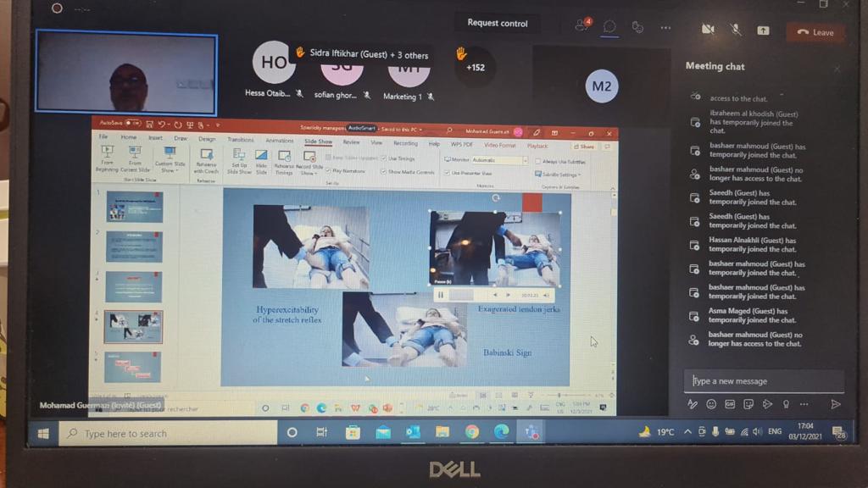The height and width of the screenshot is (488, 868).
Task: Select the M2 participant avatar
Action: point(602,86)
